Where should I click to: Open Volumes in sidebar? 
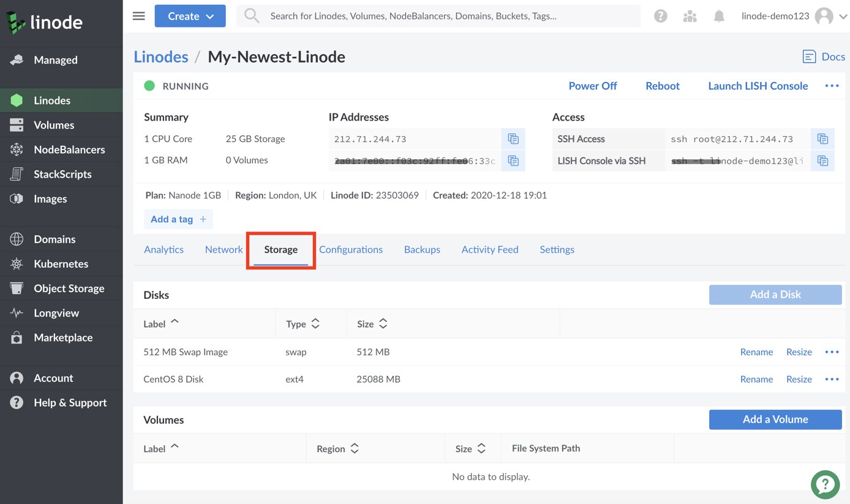coord(61,125)
